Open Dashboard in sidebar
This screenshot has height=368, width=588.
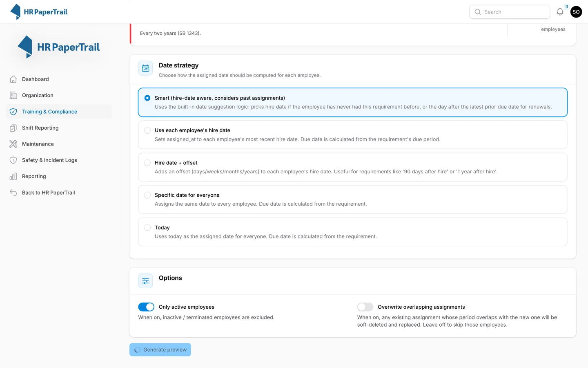59,79
